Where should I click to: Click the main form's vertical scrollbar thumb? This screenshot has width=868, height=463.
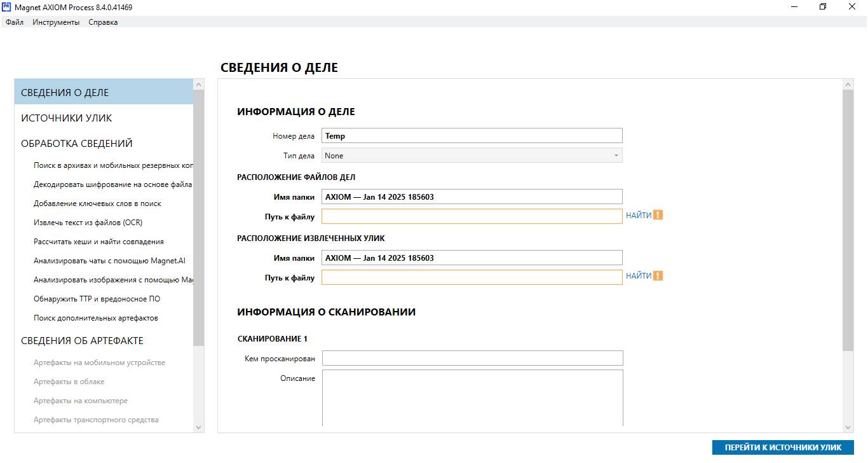[848, 219]
